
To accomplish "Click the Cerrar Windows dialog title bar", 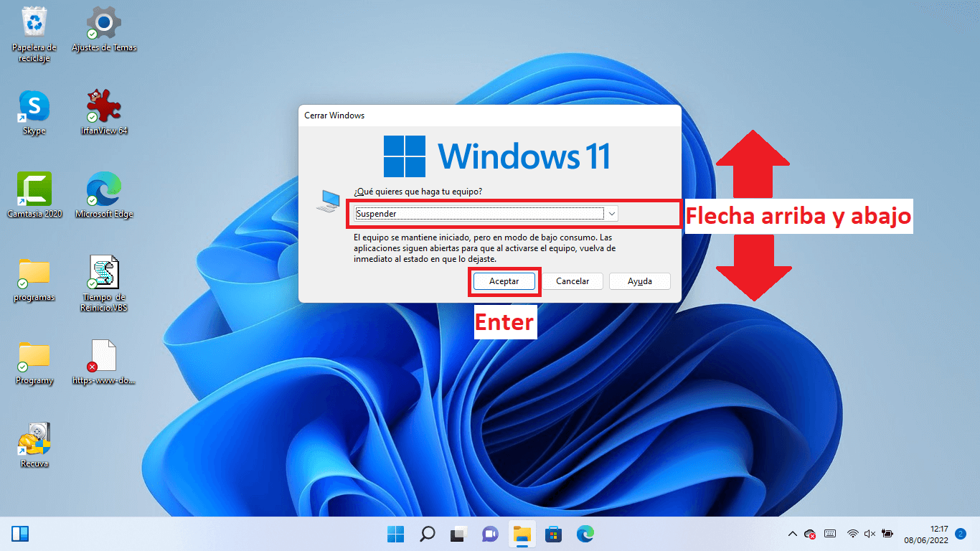I will click(489, 115).
